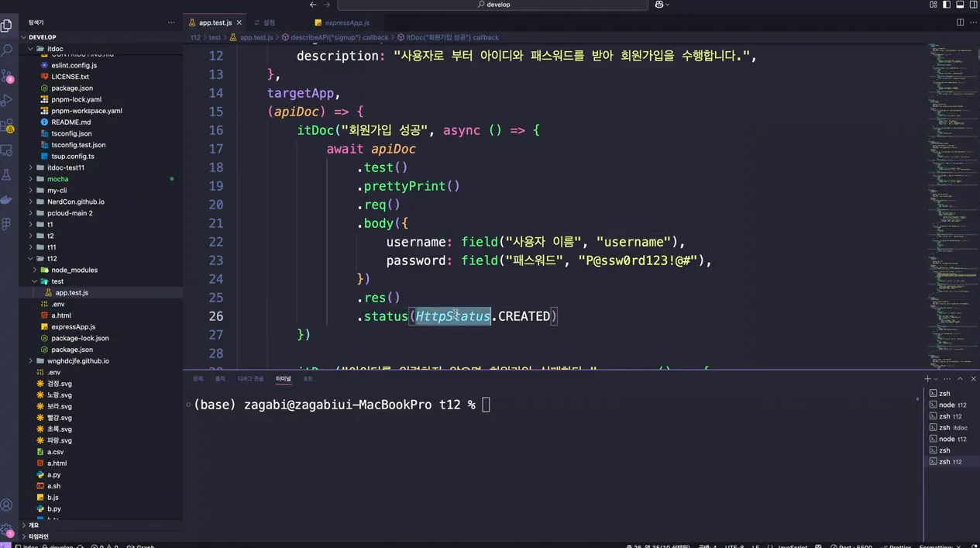Open the Accounts icon in activity bar
980x548 pixels.
point(7,505)
